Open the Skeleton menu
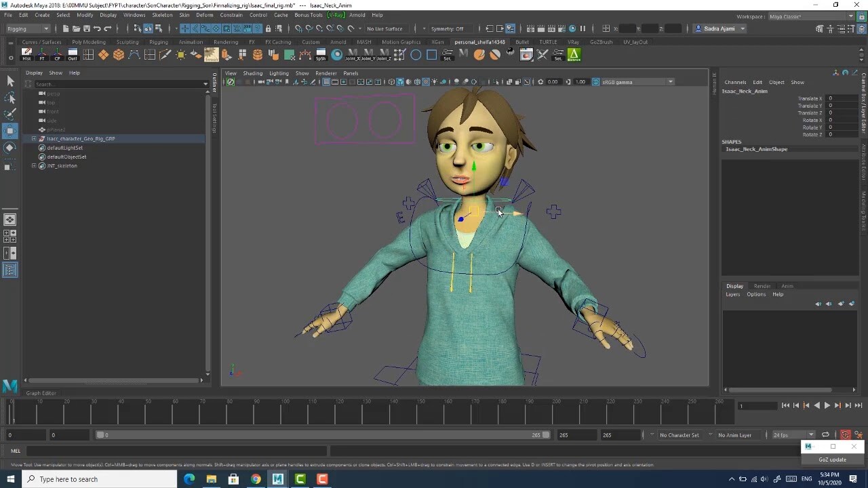The image size is (868, 488). (x=162, y=15)
